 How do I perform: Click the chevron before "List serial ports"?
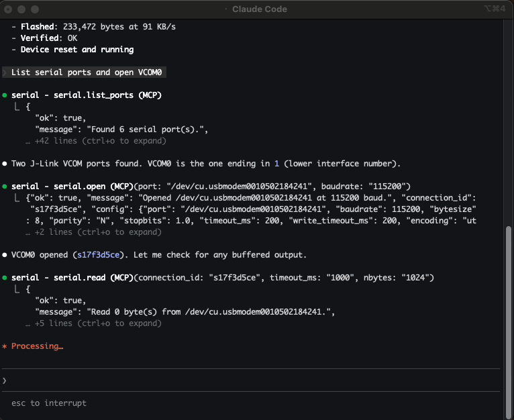(x=5, y=72)
